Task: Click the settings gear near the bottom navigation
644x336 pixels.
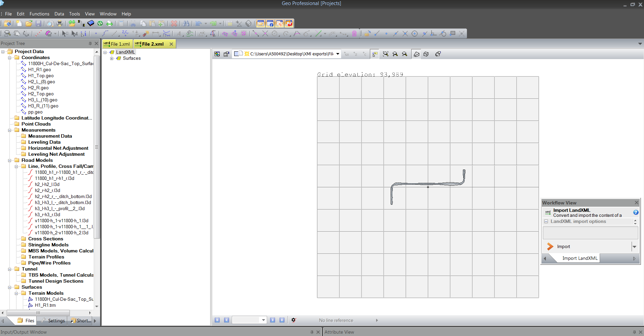Action: coord(294,320)
